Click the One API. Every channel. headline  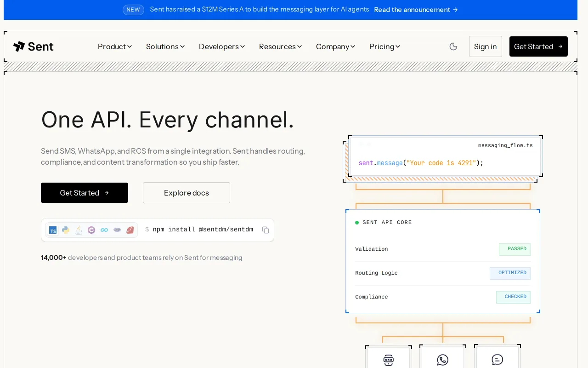click(x=168, y=120)
